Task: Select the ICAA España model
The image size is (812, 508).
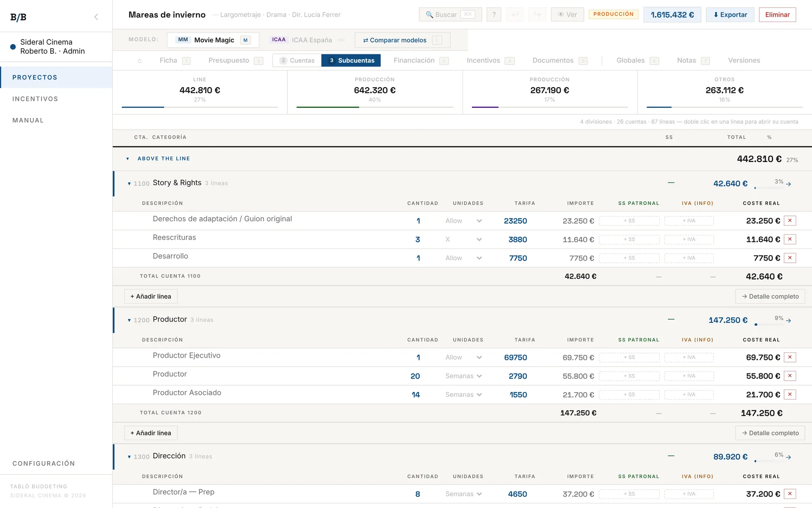Action: coord(308,40)
